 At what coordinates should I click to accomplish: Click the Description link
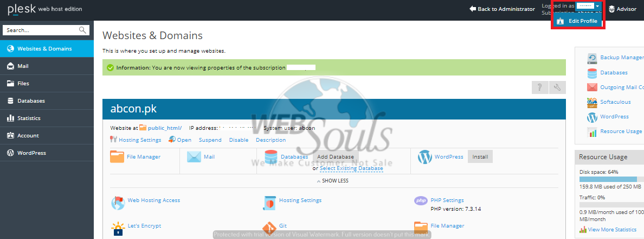271,140
